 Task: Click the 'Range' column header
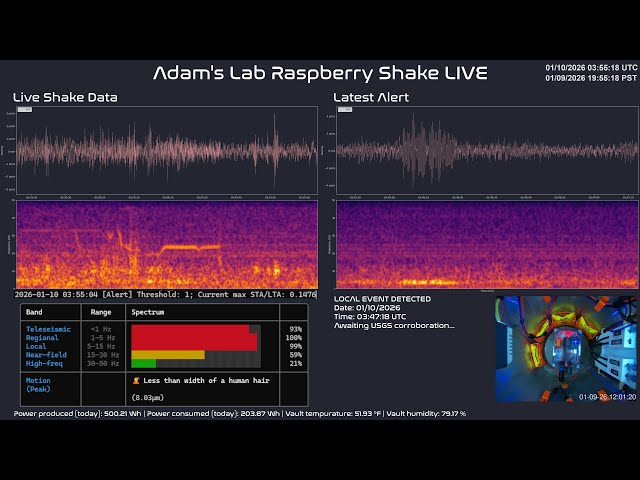pyautogui.click(x=101, y=312)
